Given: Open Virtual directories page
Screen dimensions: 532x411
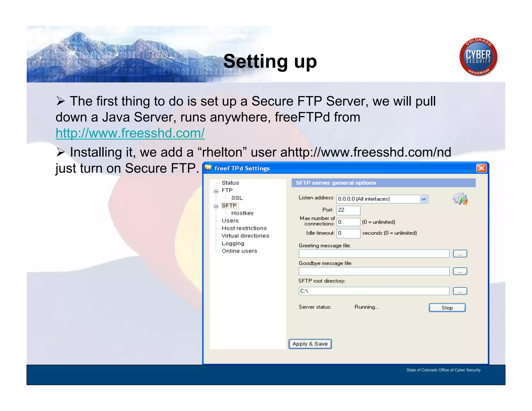Looking at the screenshot, I should (x=245, y=236).
